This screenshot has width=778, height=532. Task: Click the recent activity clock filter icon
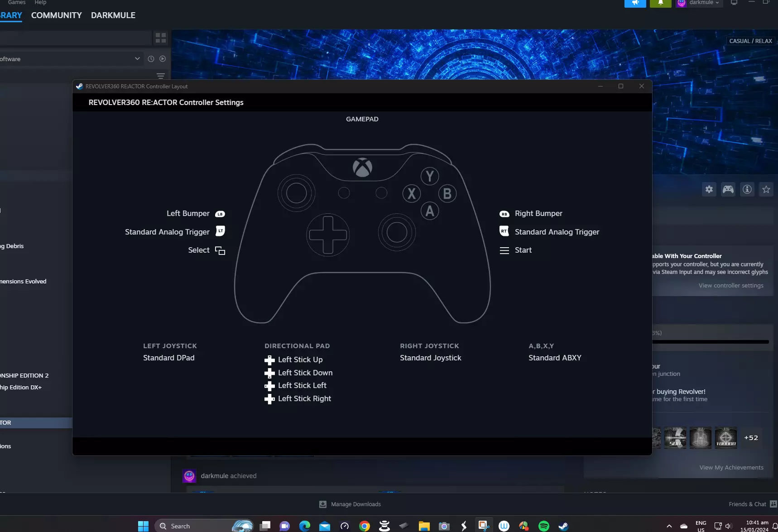click(151, 59)
